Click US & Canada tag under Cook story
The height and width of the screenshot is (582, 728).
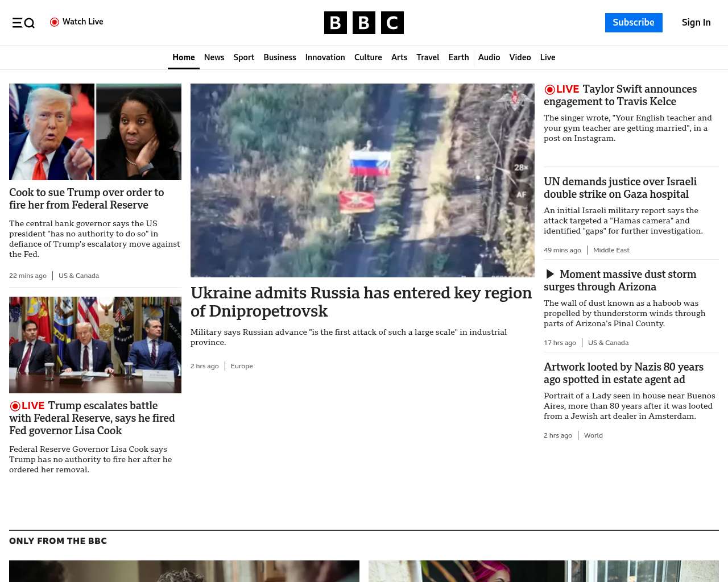tap(78, 276)
